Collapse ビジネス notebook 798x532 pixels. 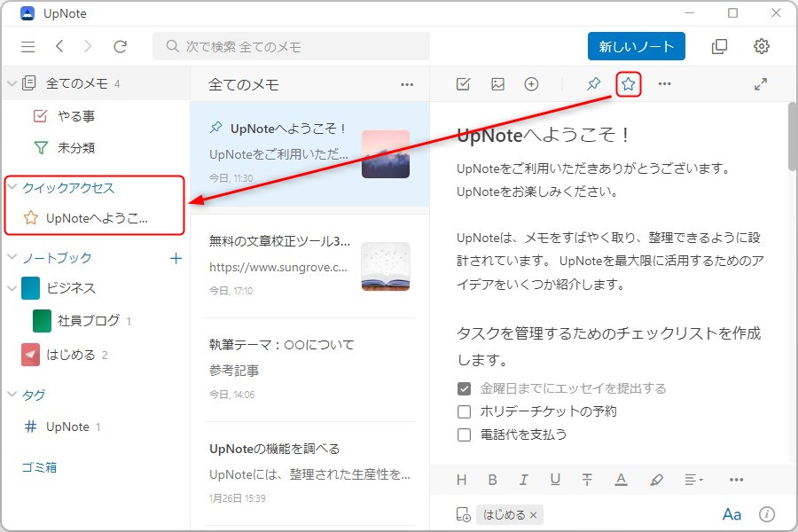[12, 288]
